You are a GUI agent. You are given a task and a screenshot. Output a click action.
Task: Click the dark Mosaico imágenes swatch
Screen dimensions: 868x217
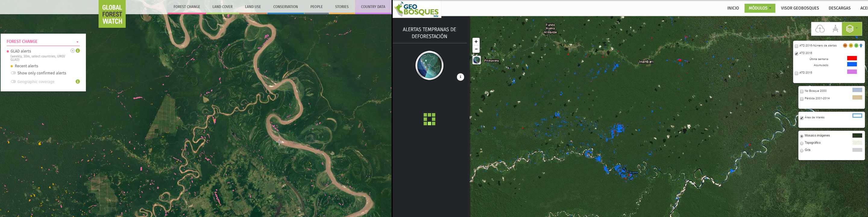click(857, 135)
